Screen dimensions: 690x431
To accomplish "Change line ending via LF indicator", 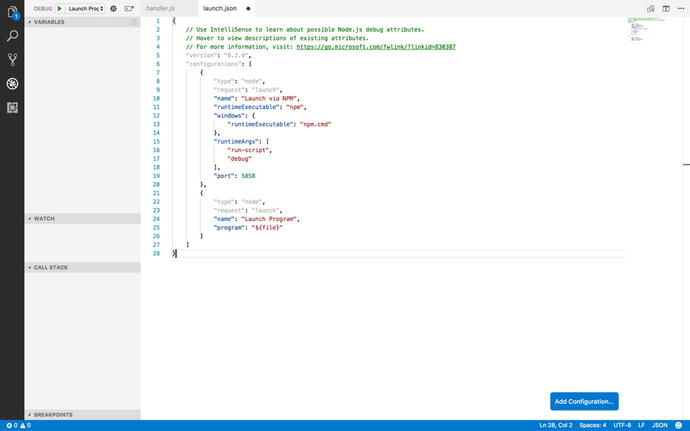I will 641,425.
